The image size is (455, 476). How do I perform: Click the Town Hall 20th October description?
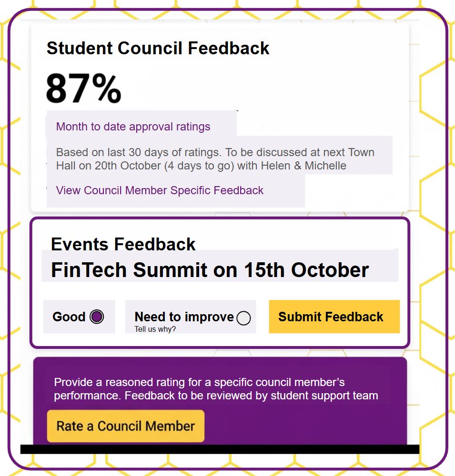[x=201, y=166]
